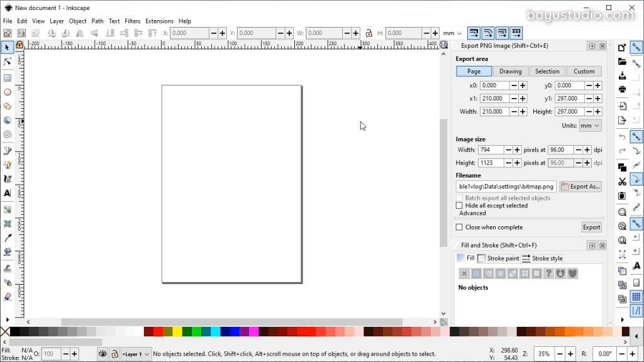Image resolution: width=644 pixels, height=362 pixels.
Task: Select the Spray tool
Action: pos(8,283)
